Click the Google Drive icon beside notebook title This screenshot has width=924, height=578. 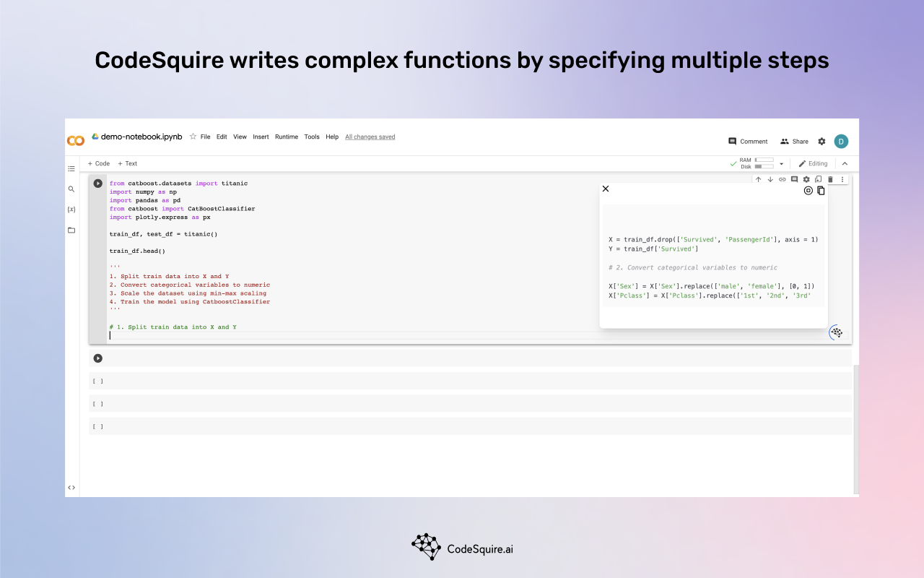[95, 137]
